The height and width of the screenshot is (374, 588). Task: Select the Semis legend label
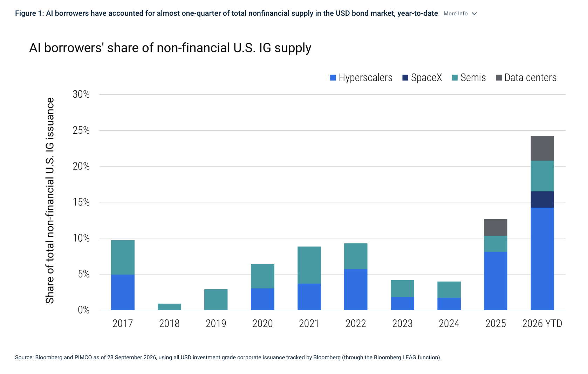coord(473,78)
